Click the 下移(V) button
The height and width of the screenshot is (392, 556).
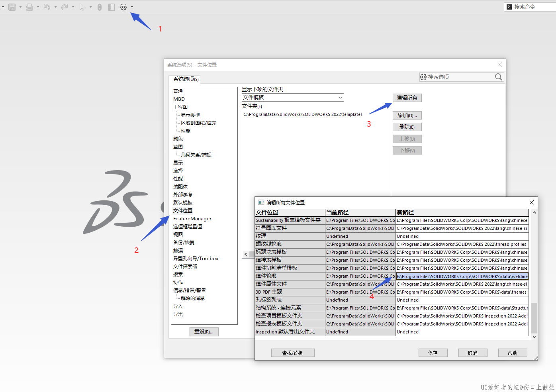tap(407, 151)
